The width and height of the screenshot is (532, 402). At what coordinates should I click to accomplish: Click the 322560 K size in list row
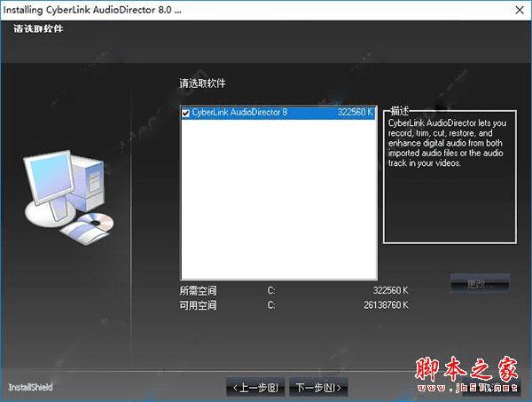[x=356, y=112]
